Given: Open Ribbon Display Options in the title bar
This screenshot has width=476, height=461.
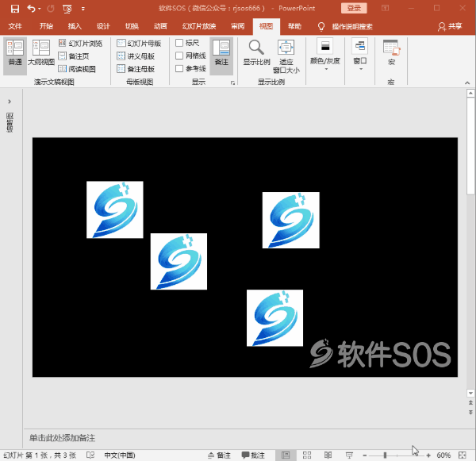Looking at the screenshot, I should pos(385,8).
